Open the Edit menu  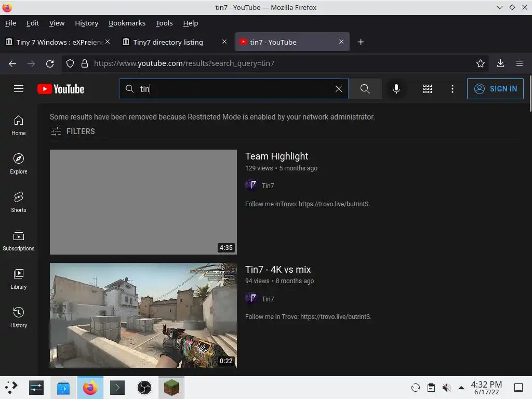[33, 23]
